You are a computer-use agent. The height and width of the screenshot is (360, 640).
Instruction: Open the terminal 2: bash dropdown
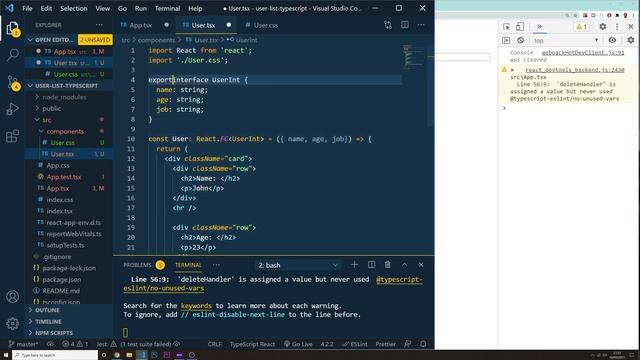point(298,265)
